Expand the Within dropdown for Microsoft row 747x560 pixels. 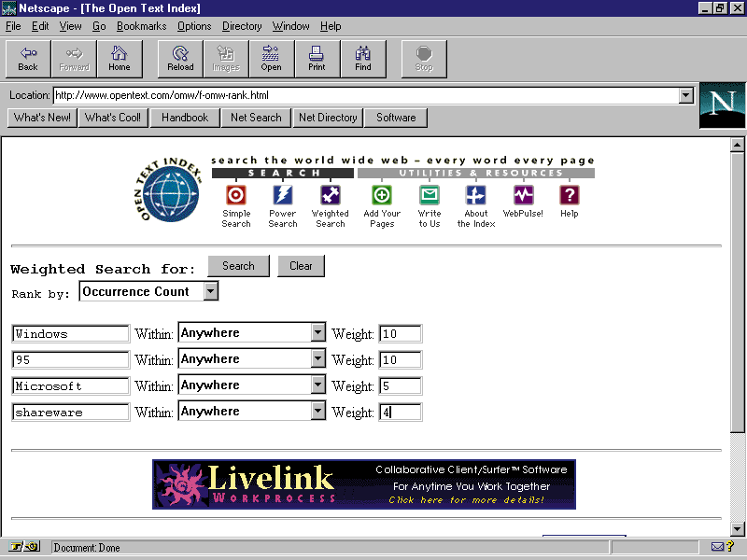(317, 385)
